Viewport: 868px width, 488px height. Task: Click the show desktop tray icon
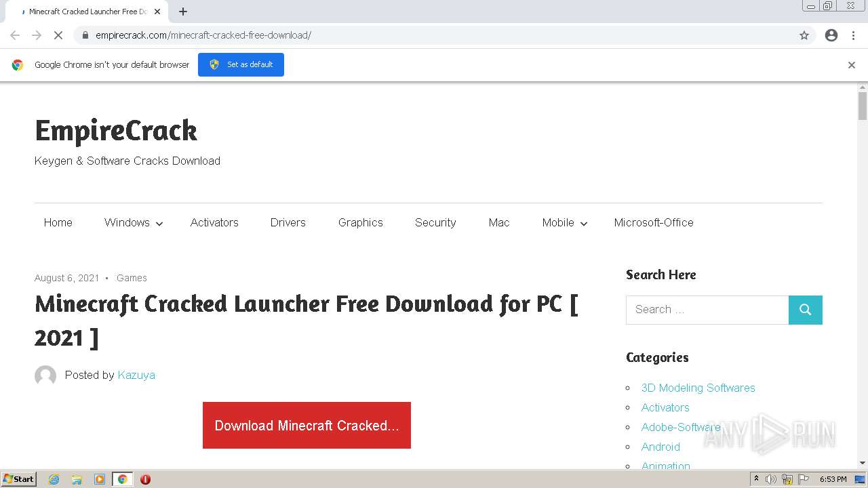(x=860, y=479)
